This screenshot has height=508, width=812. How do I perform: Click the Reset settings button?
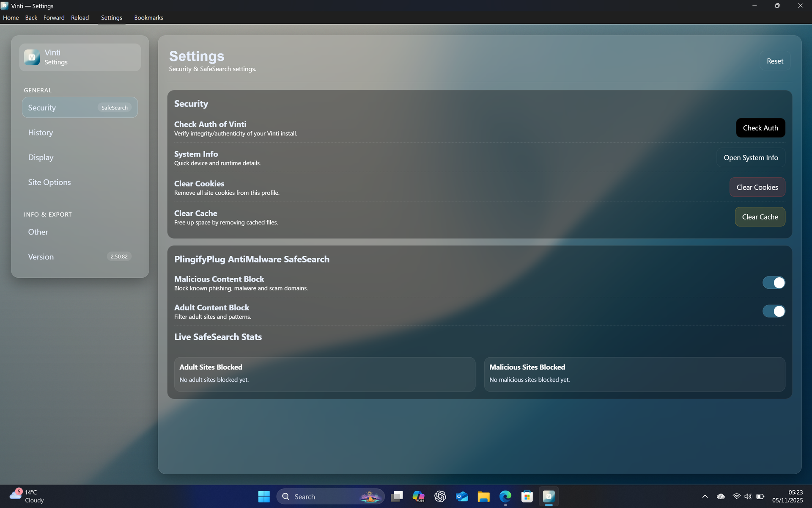pos(775,61)
